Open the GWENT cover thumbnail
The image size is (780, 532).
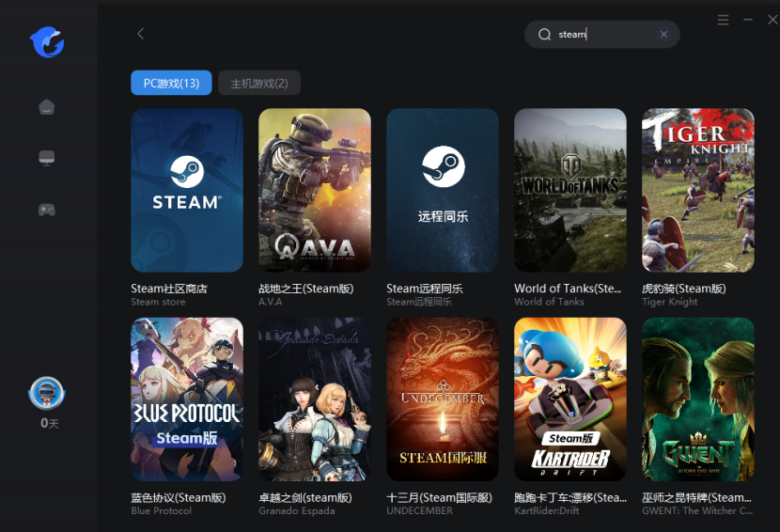tap(698, 399)
